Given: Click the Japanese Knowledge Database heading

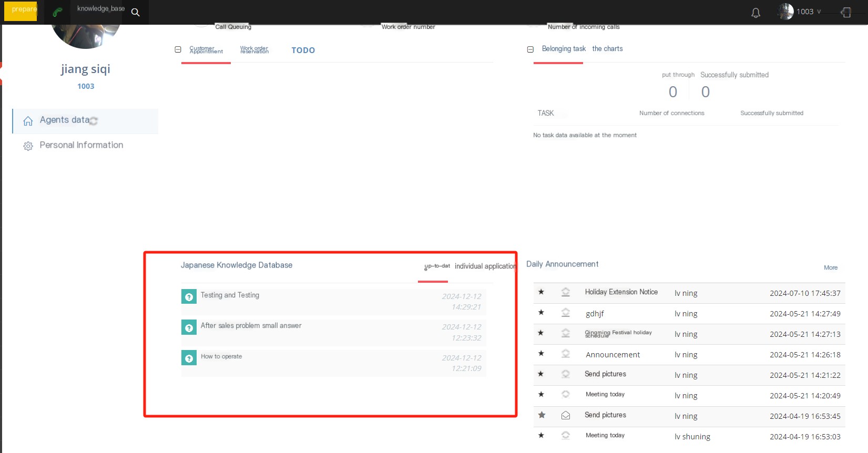Looking at the screenshot, I should [237, 265].
